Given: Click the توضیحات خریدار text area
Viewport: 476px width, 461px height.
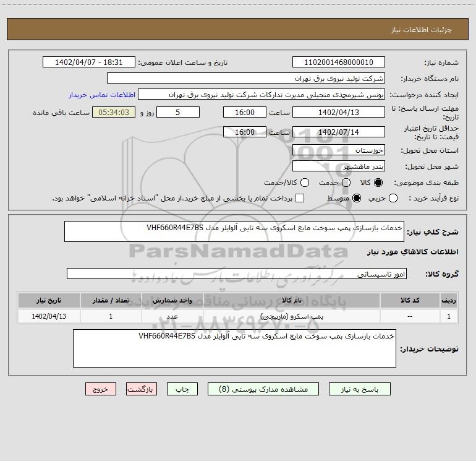Looking at the screenshot, I should pos(234,348).
